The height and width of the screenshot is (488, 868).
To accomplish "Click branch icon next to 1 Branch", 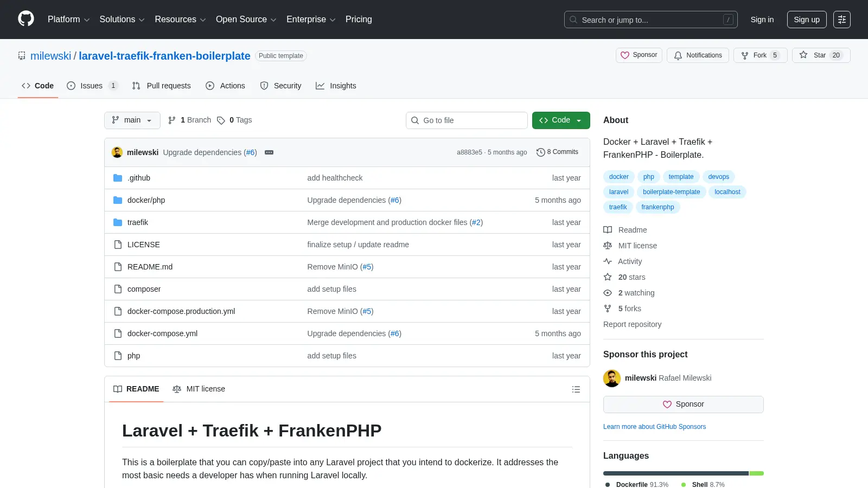I will pos(172,120).
